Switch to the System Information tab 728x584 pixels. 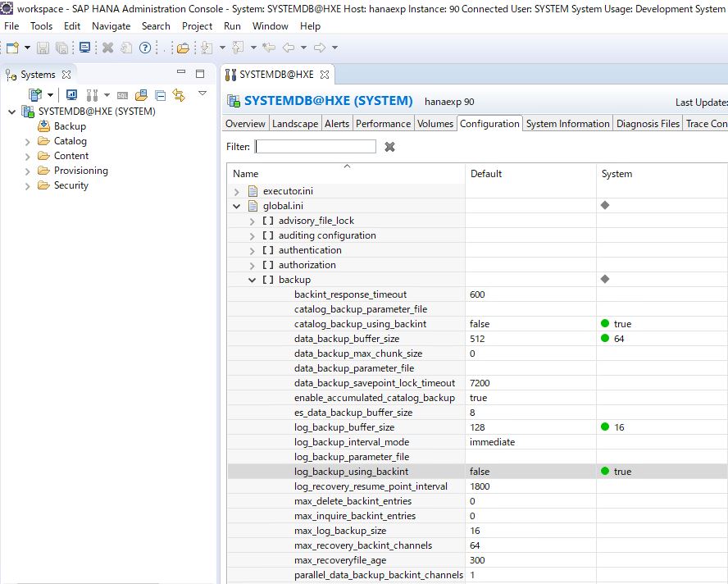click(567, 124)
